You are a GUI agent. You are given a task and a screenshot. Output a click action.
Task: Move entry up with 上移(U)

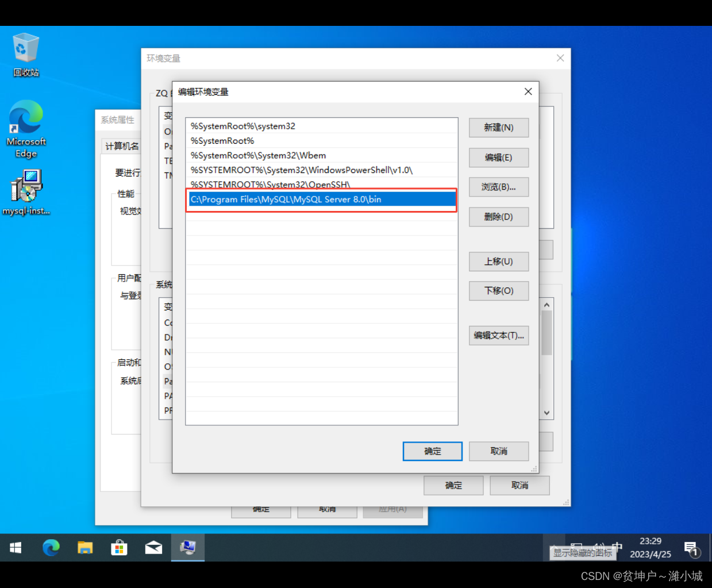click(x=499, y=262)
